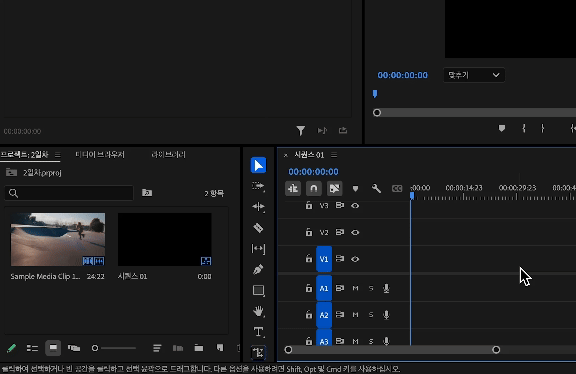Image resolution: width=576 pixels, height=374 pixels.
Task: Toggle linked selection in timeline
Action: (334, 188)
